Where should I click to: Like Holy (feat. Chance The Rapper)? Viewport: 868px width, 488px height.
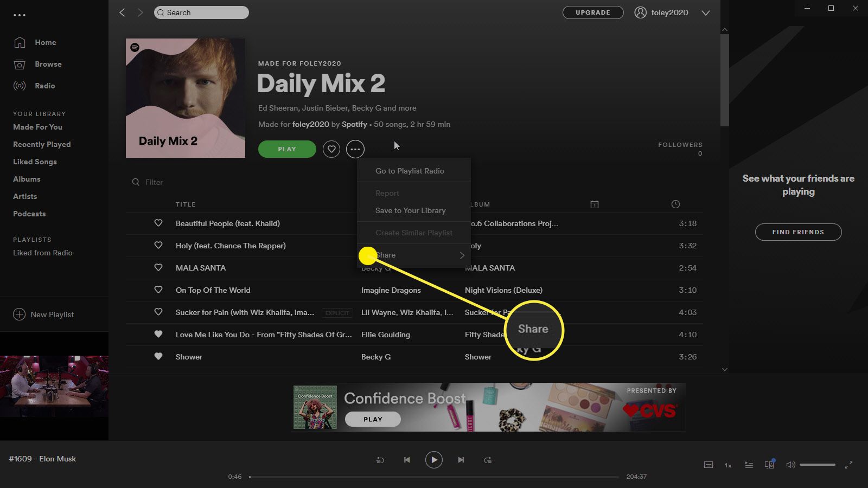158,245
